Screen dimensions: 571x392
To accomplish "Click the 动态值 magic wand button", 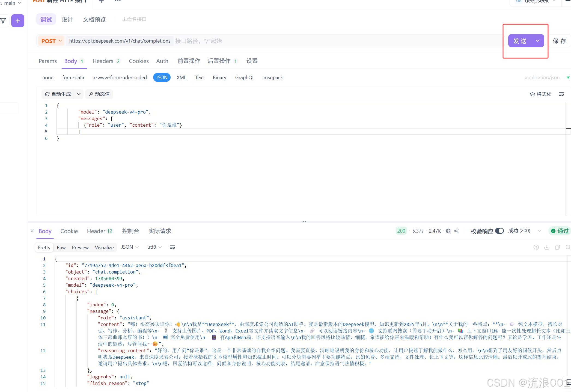I will point(99,94).
